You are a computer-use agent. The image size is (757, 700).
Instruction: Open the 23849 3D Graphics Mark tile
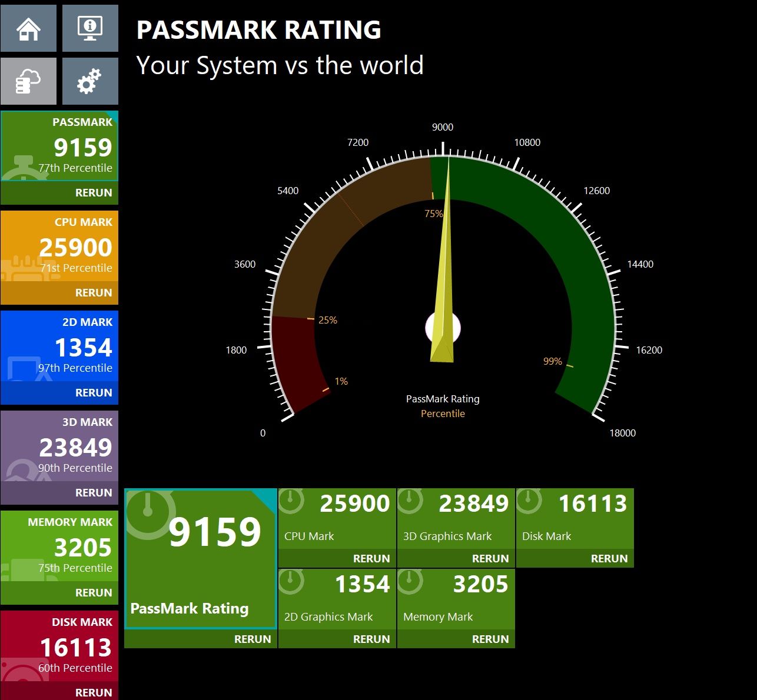pyautogui.click(x=456, y=519)
